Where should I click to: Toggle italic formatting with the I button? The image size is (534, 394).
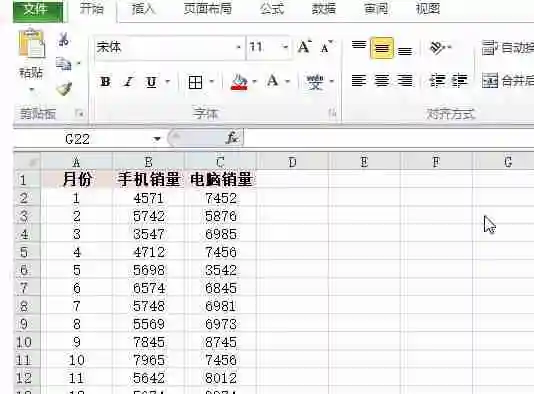128,82
